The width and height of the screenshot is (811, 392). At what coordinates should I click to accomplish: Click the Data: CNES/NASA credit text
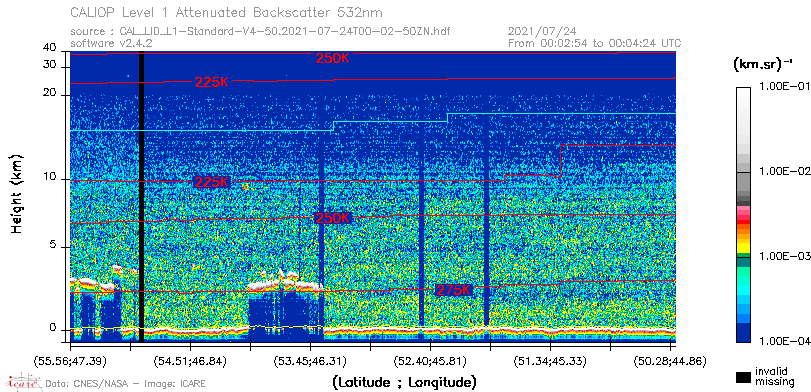(126, 384)
